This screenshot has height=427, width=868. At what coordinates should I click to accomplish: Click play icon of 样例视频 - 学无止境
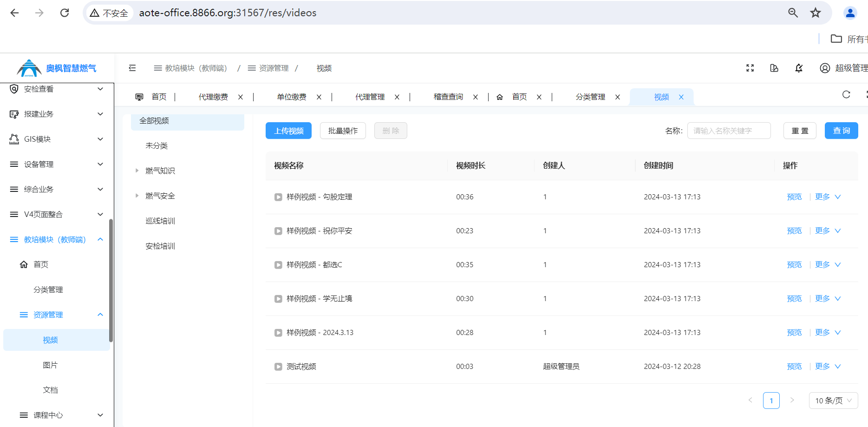(278, 299)
